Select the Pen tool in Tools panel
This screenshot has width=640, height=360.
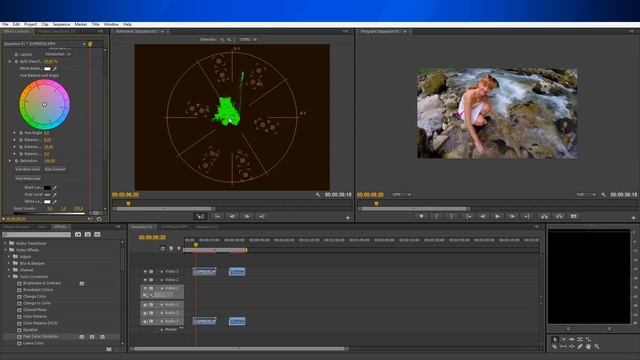click(x=580, y=347)
